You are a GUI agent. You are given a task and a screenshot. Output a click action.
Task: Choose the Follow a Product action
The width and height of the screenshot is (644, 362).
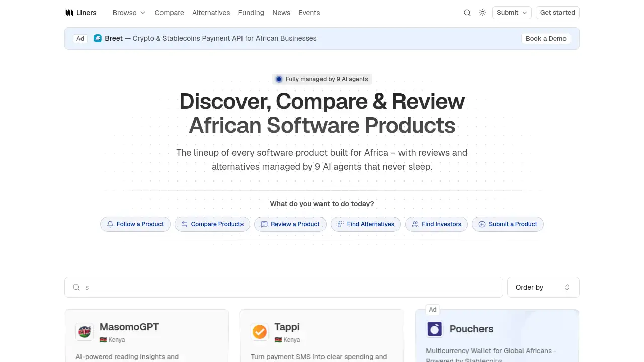(135, 224)
